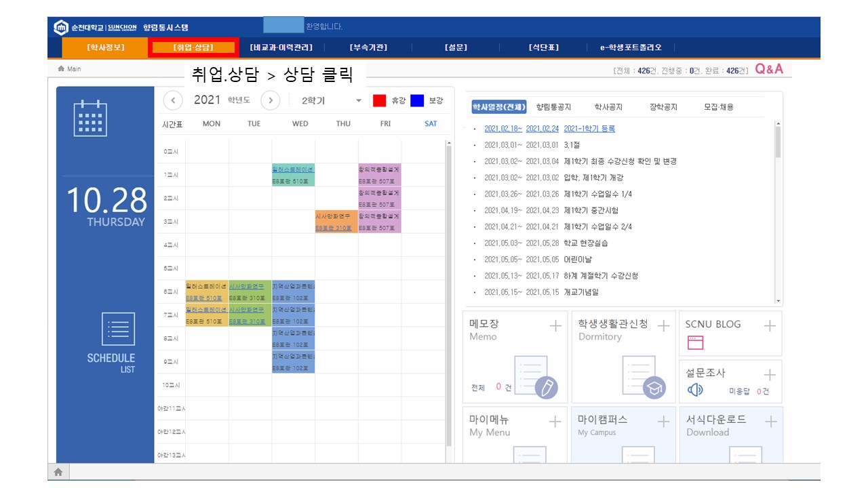Click the pink SCNU BLOG window icon
Viewport: 868px width, 488px height.
pos(695,343)
